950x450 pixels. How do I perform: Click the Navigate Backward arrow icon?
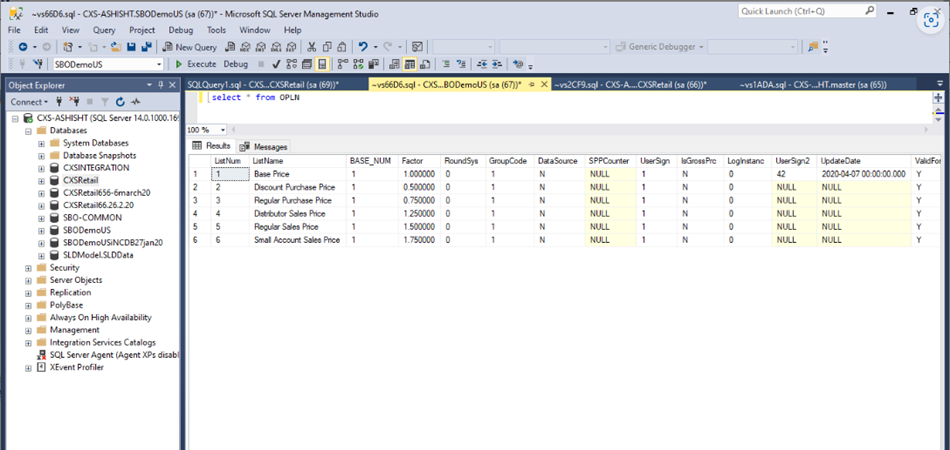(23, 47)
